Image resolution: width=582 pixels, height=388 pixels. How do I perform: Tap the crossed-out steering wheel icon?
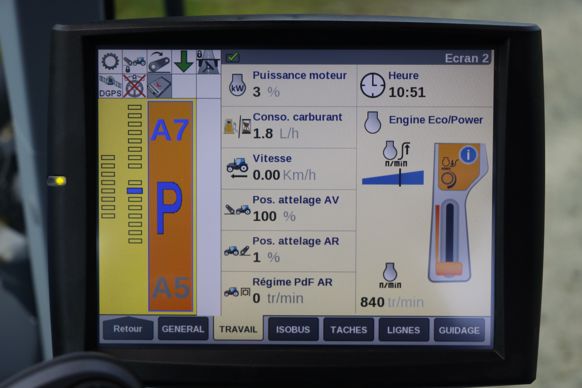(x=135, y=86)
